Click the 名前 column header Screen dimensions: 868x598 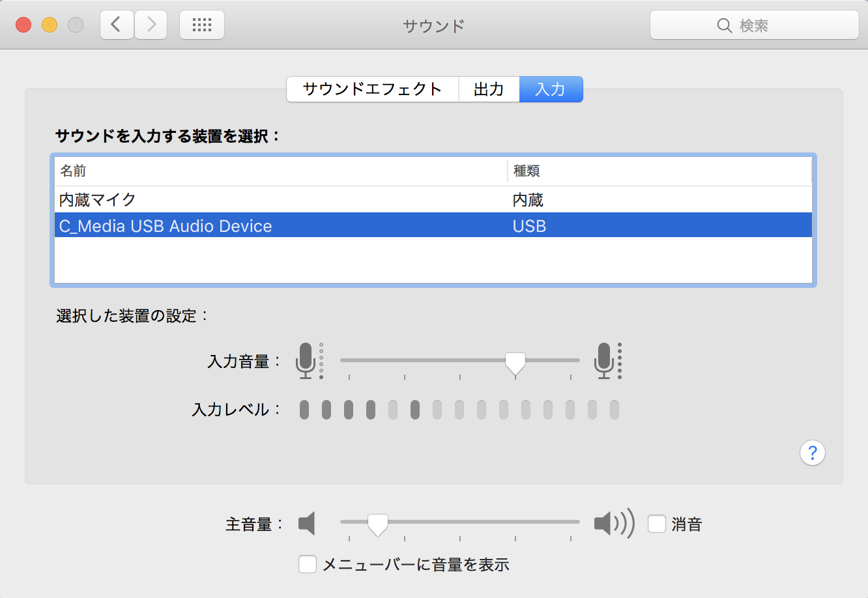point(74,171)
